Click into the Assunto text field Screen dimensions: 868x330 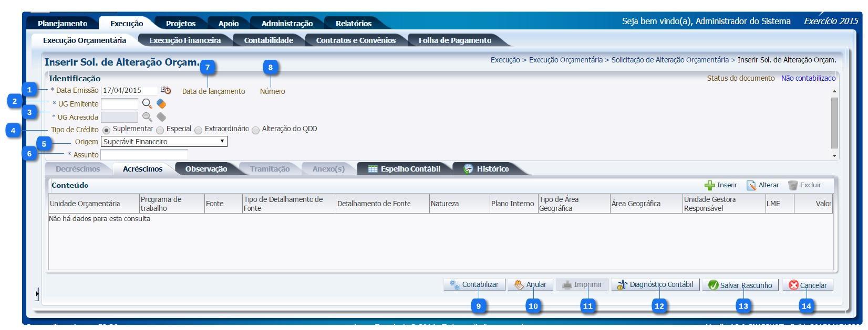coord(144,155)
